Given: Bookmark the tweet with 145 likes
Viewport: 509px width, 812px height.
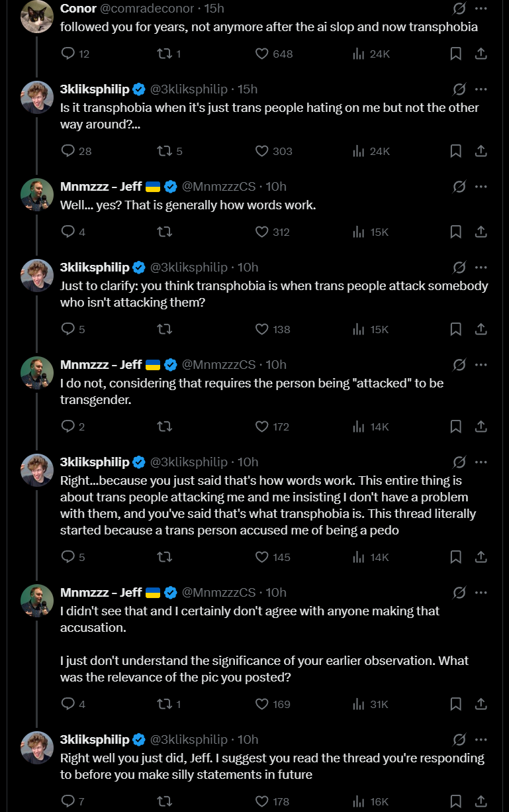Looking at the screenshot, I should 455,557.
